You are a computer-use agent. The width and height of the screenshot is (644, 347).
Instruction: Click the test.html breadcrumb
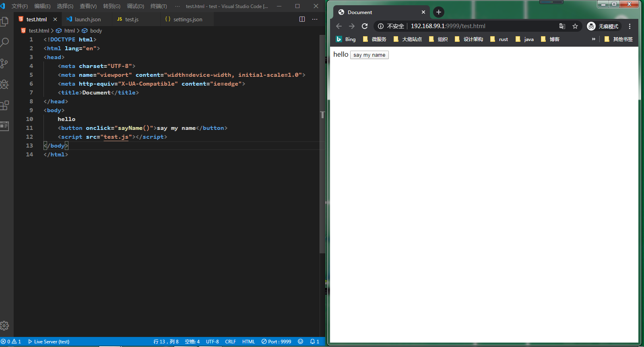pyautogui.click(x=35, y=31)
